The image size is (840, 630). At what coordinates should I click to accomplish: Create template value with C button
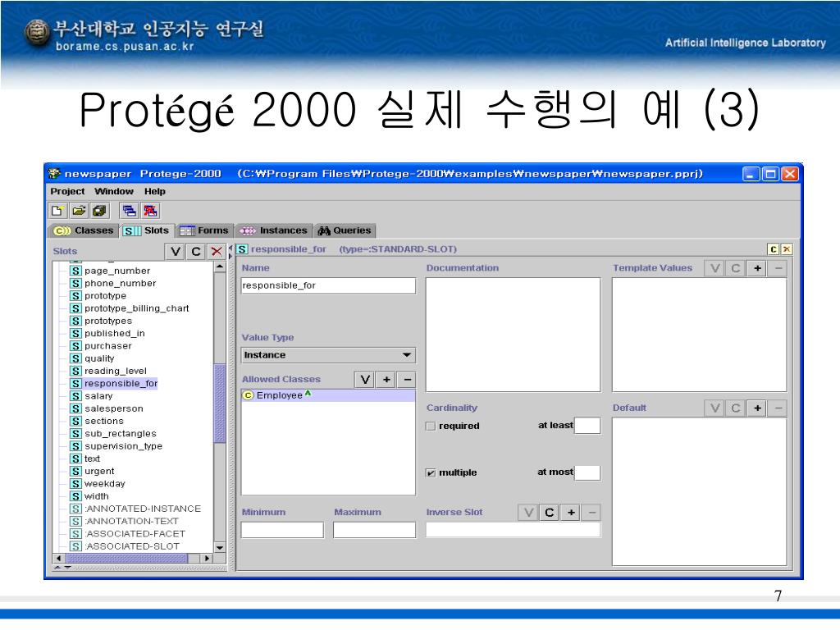[x=736, y=268]
